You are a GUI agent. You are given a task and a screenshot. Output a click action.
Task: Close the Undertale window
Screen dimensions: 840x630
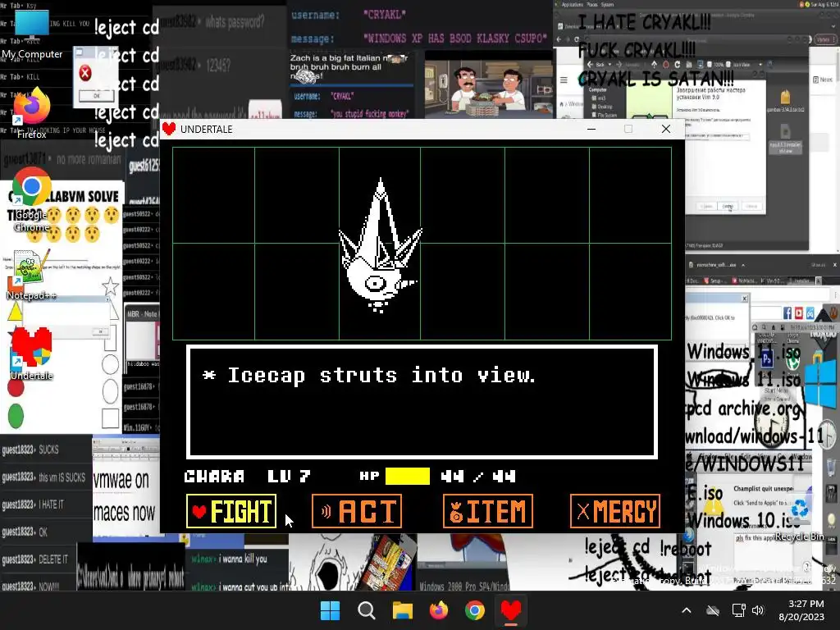[x=666, y=129]
